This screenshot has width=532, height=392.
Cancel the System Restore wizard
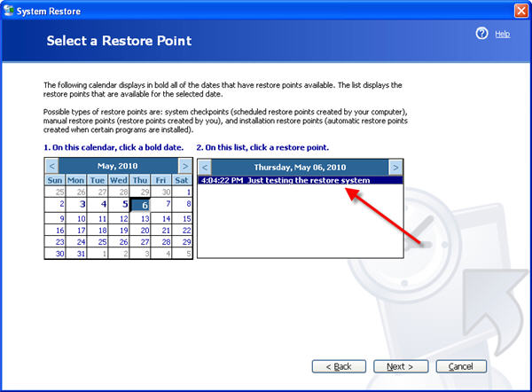461,366
